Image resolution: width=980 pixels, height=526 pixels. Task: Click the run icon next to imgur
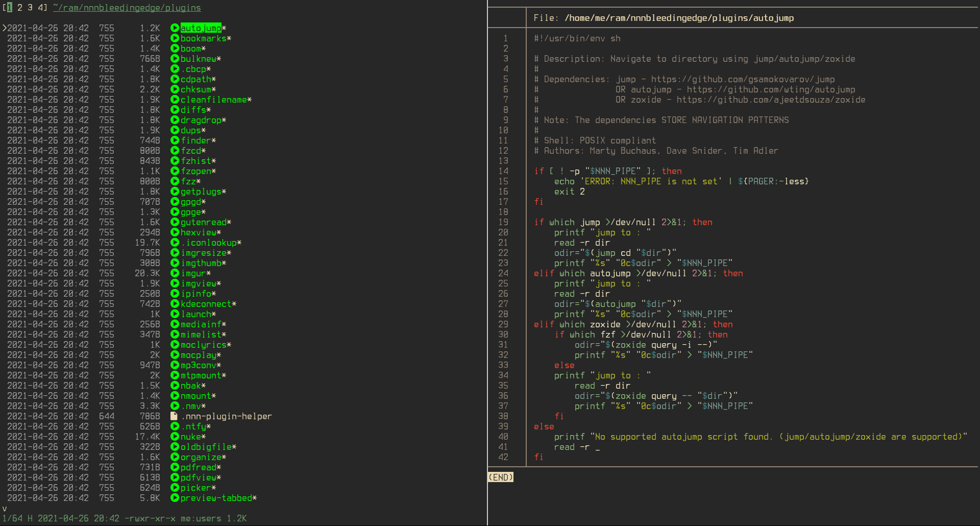coord(174,273)
